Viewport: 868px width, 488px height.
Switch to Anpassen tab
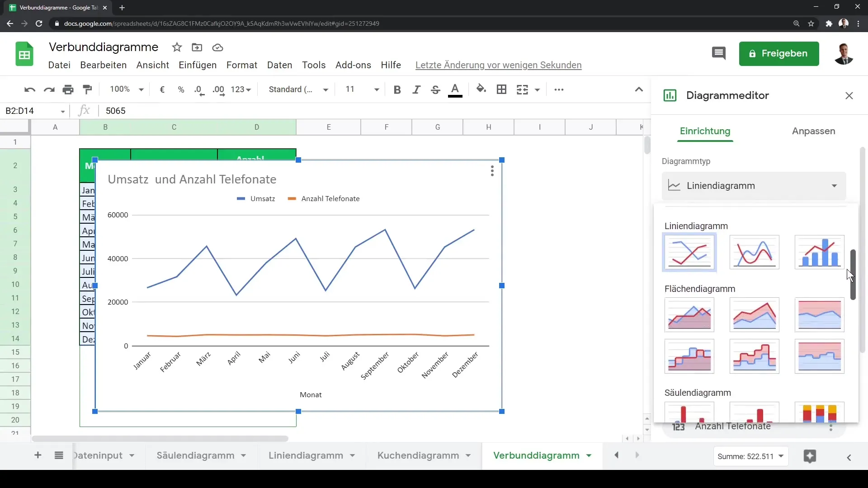(x=813, y=131)
